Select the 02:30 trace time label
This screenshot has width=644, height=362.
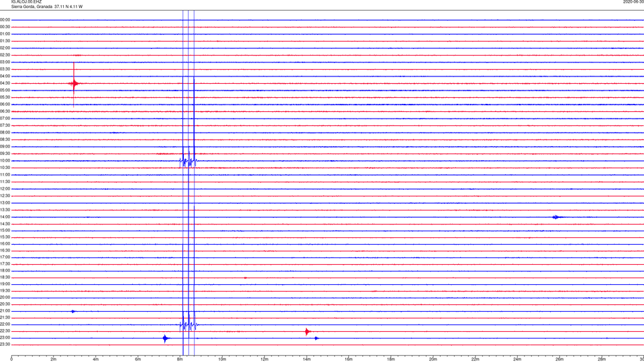(x=5, y=55)
